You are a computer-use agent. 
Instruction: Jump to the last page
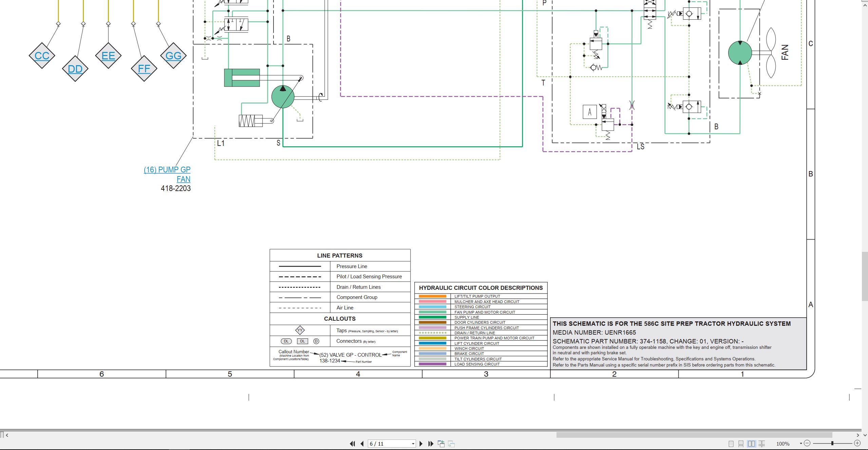pyautogui.click(x=431, y=444)
